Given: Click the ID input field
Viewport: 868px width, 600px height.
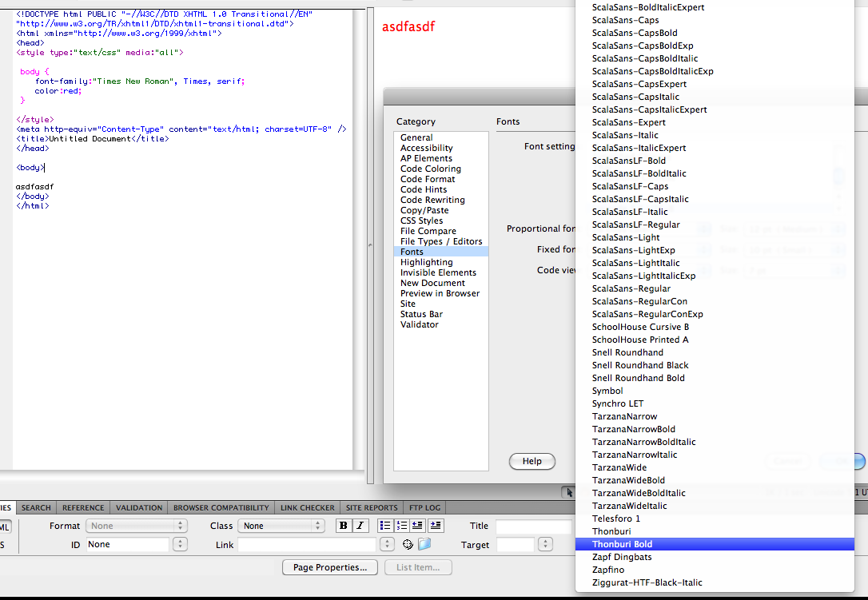Looking at the screenshot, I should (127, 545).
